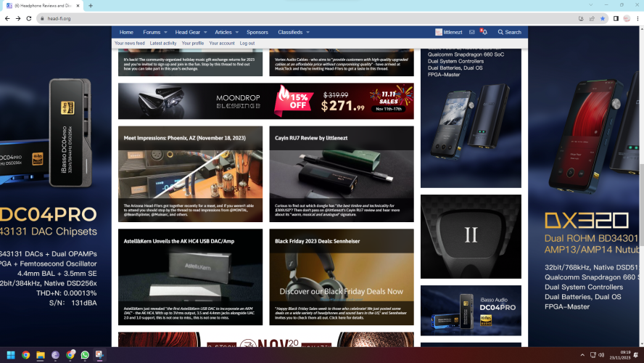Open the Snipping Tool taskbar icon
Screen dimensions: 644x363
[x=99, y=355]
